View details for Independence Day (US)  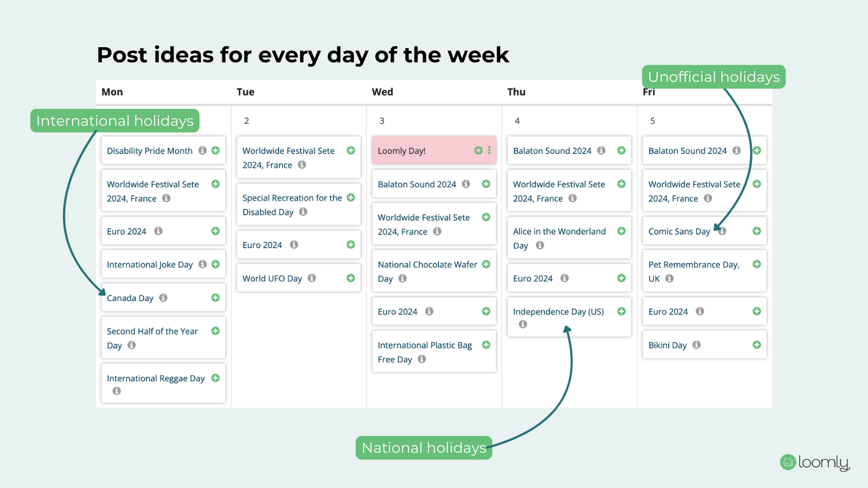click(522, 324)
